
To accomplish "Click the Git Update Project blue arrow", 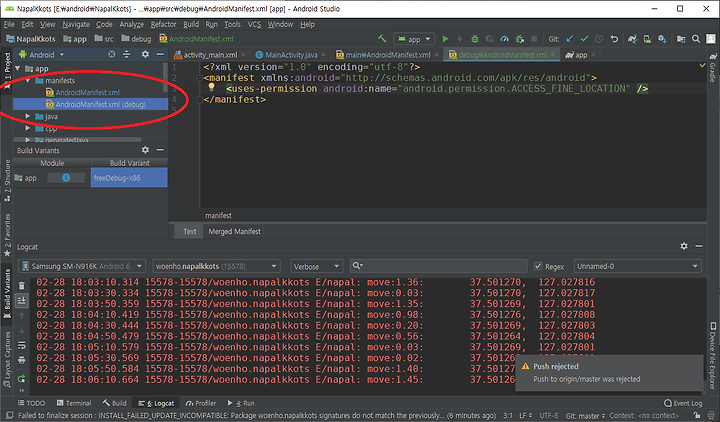I will [x=570, y=39].
